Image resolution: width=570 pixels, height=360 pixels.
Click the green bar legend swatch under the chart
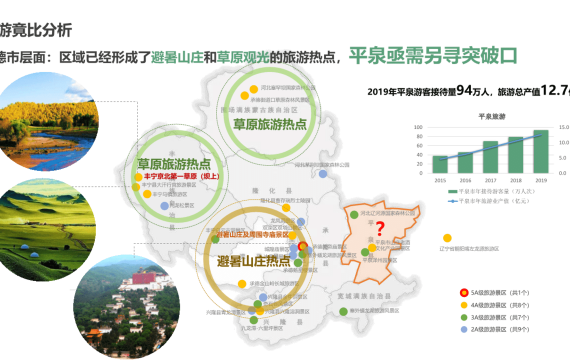pos(453,192)
